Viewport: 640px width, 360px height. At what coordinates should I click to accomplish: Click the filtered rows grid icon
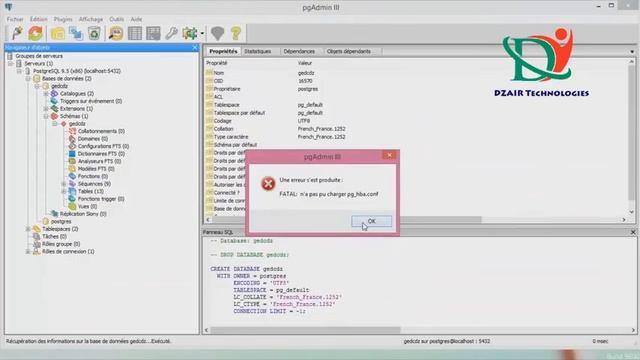click(x=153, y=33)
